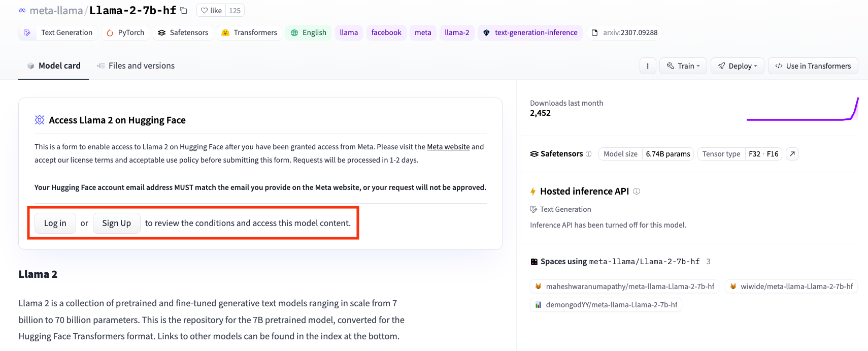Click the Log in button
The image size is (868, 351).
tap(55, 223)
